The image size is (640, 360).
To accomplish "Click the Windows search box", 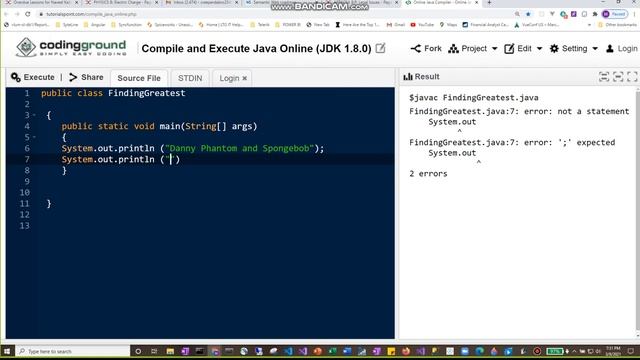I will point(73,351).
